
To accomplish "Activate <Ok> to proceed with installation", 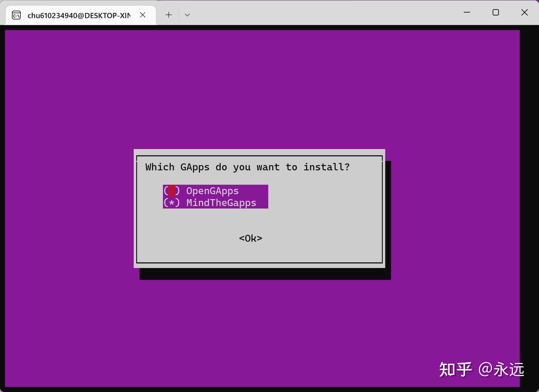I will coord(250,238).
